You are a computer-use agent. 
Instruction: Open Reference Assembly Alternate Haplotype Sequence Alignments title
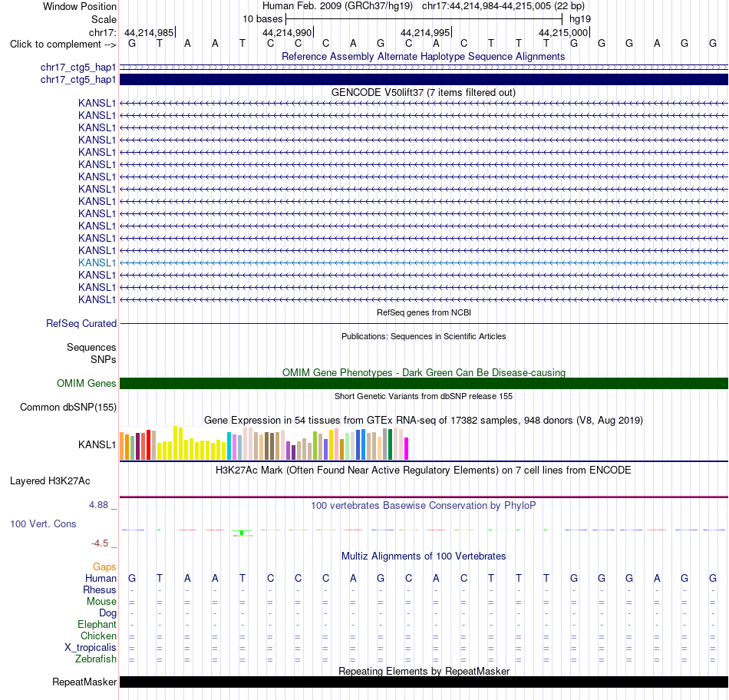click(x=424, y=56)
